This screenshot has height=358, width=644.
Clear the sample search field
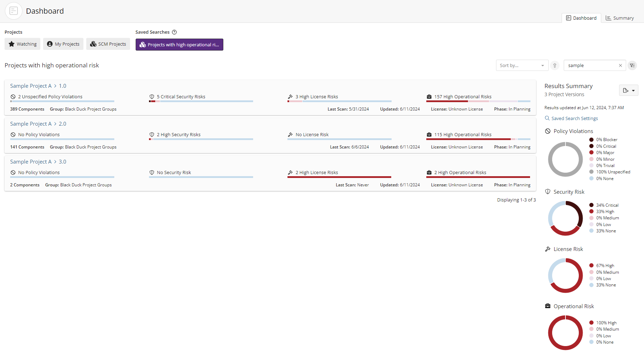coord(620,65)
